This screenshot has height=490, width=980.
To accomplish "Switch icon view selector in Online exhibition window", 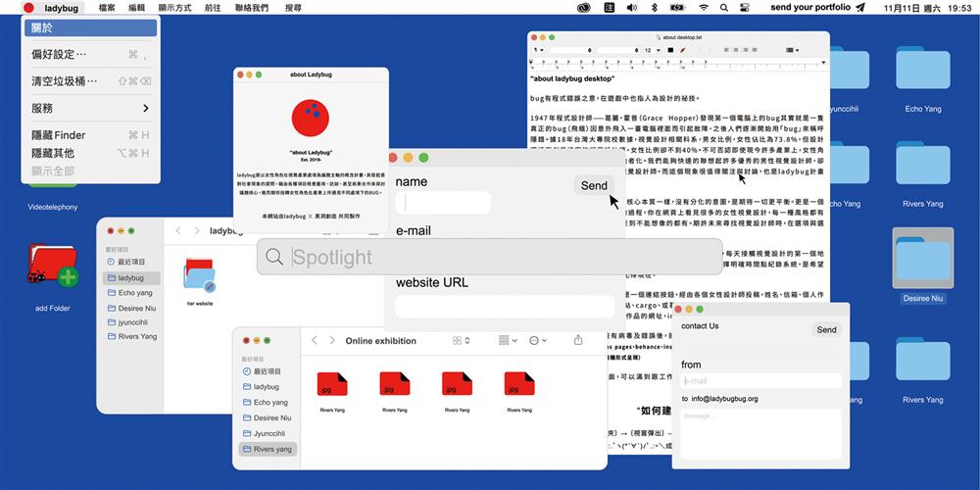I will click(x=461, y=341).
